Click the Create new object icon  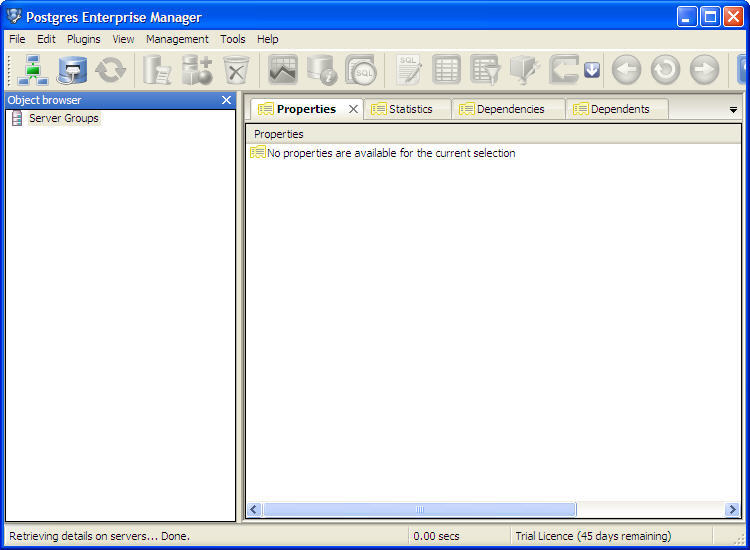197,70
